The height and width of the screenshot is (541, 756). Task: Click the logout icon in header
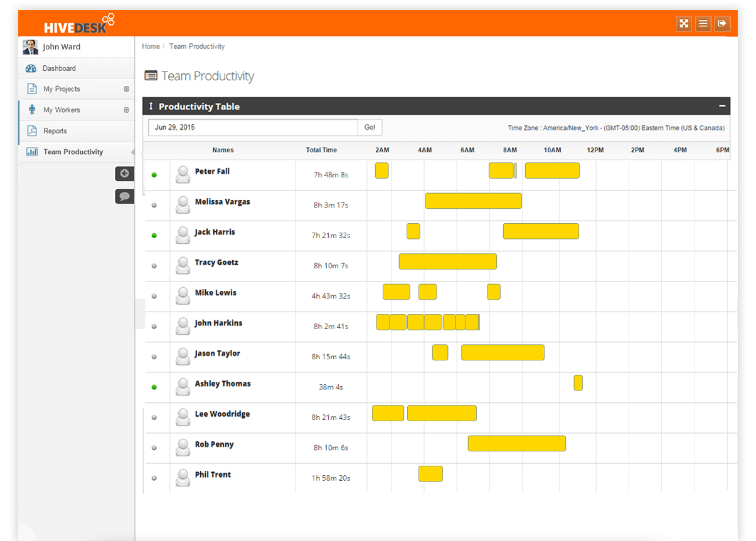(x=722, y=24)
